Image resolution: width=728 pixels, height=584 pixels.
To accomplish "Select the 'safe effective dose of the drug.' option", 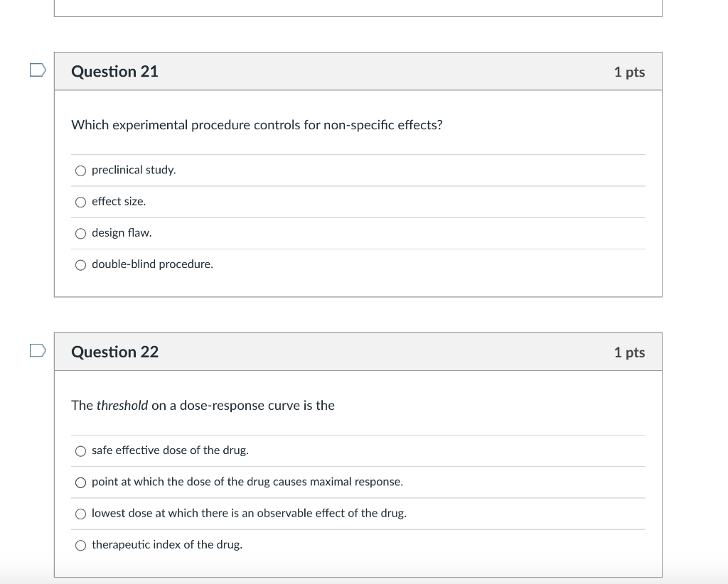I will [80, 451].
